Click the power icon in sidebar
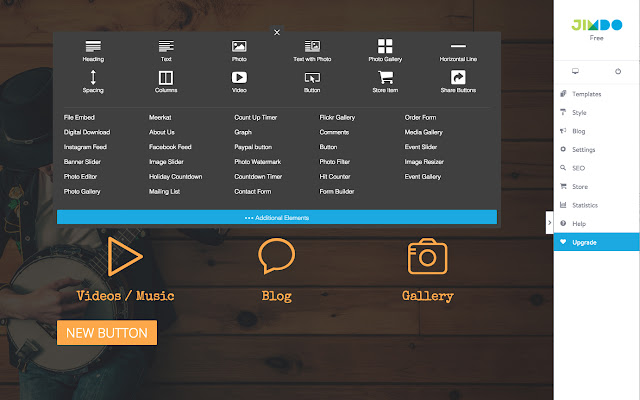640x400 pixels. 618,71
